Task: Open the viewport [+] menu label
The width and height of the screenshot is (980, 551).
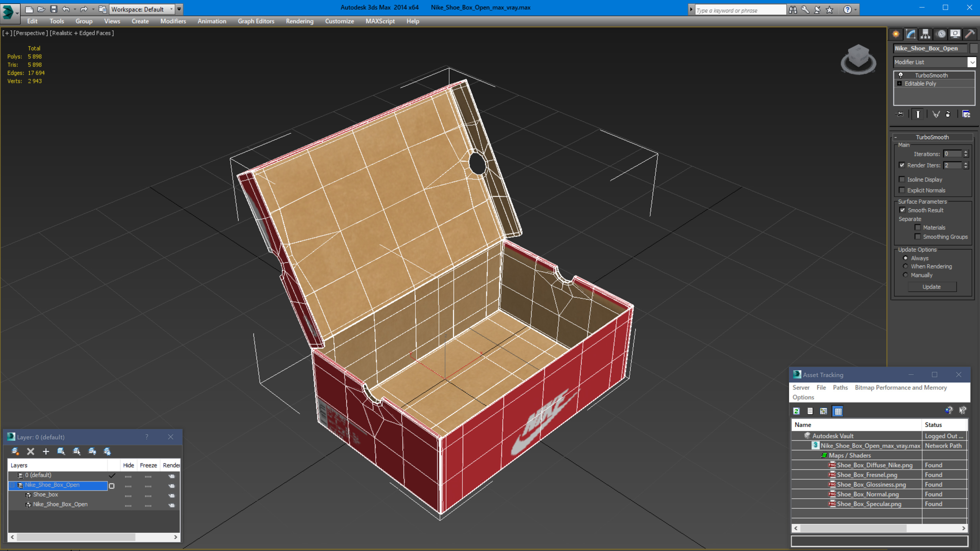Action: coord(7,33)
